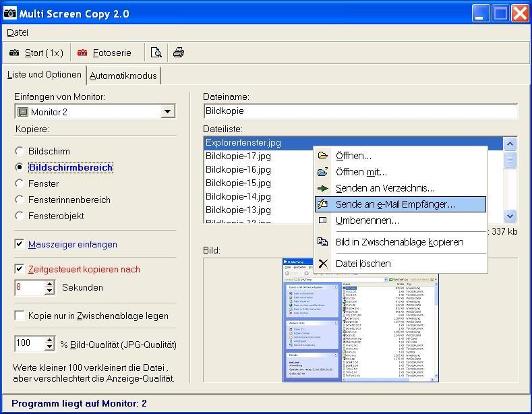
Task: Minimize the Multi Screen Copy window
Action: [x=481, y=13]
